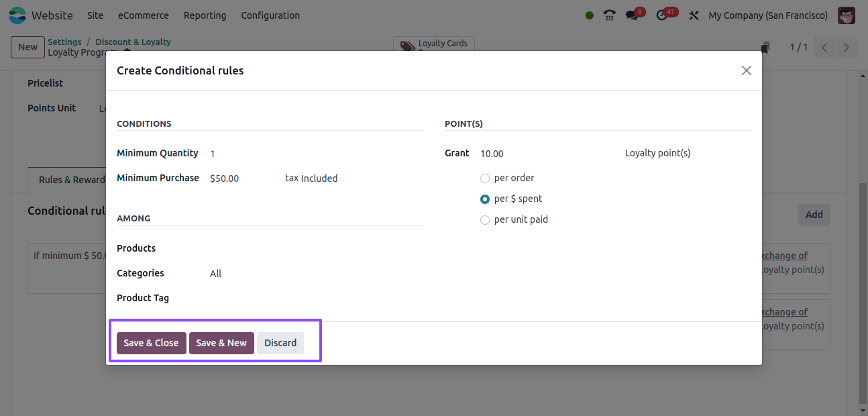Go to the previous record arrow
This screenshot has width=868, height=416.
825,47
